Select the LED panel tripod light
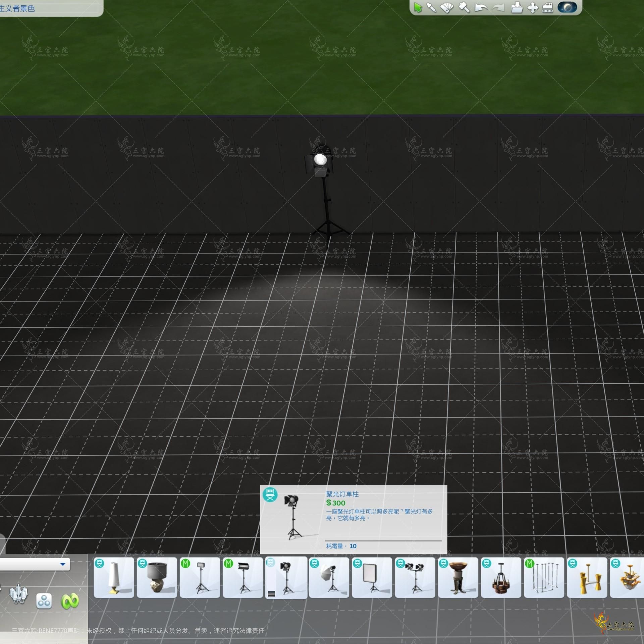 tap(200, 578)
